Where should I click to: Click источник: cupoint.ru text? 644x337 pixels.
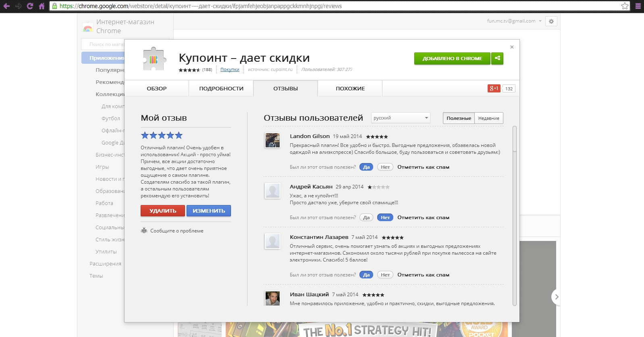click(270, 69)
